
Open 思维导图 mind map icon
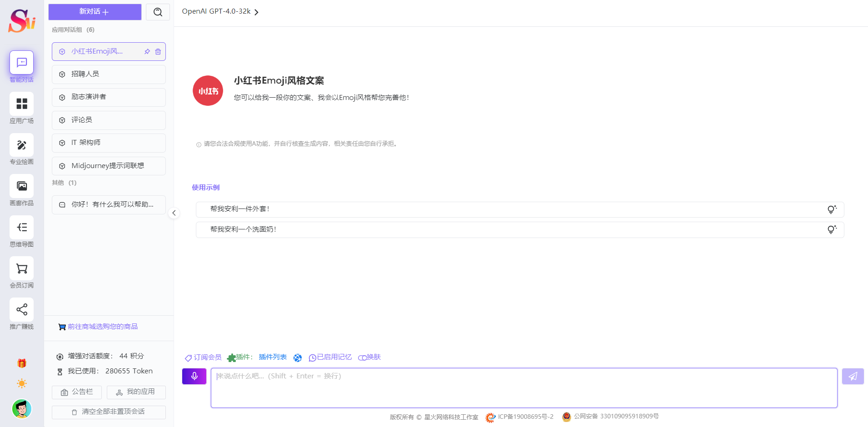(22, 227)
